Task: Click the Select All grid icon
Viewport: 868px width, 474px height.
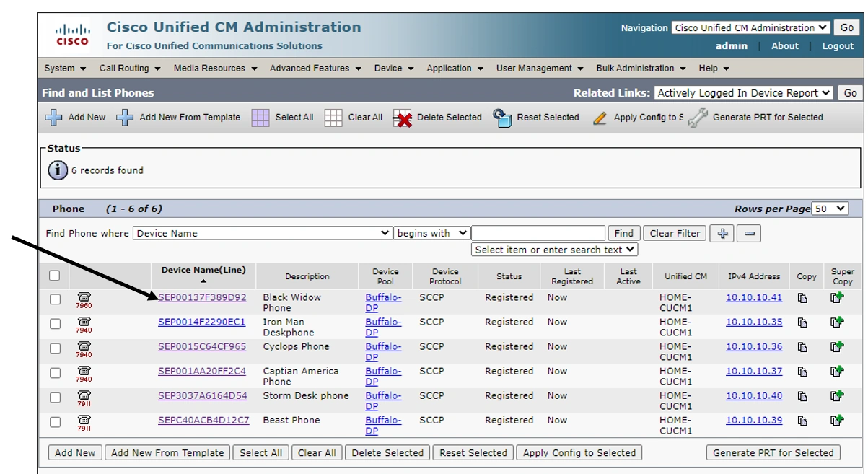Action: [x=260, y=118]
